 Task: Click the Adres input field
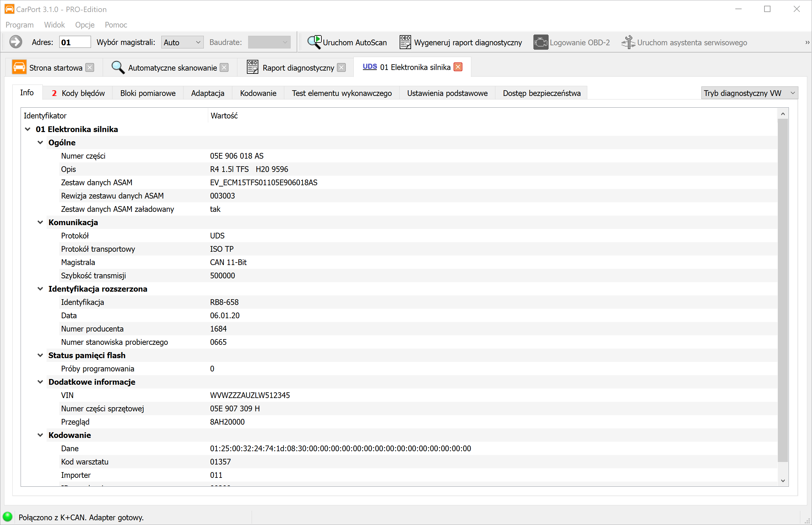(x=75, y=42)
